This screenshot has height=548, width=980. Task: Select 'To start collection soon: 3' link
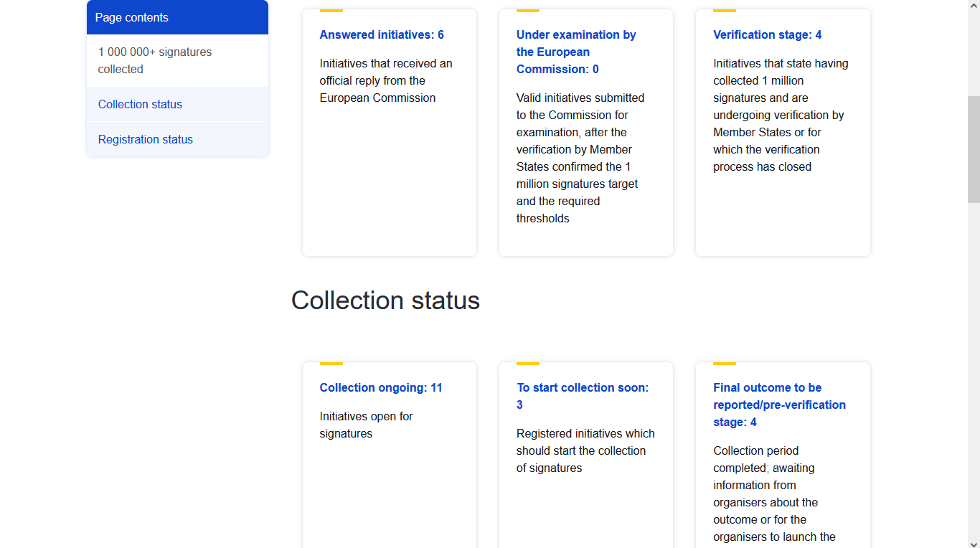point(582,396)
